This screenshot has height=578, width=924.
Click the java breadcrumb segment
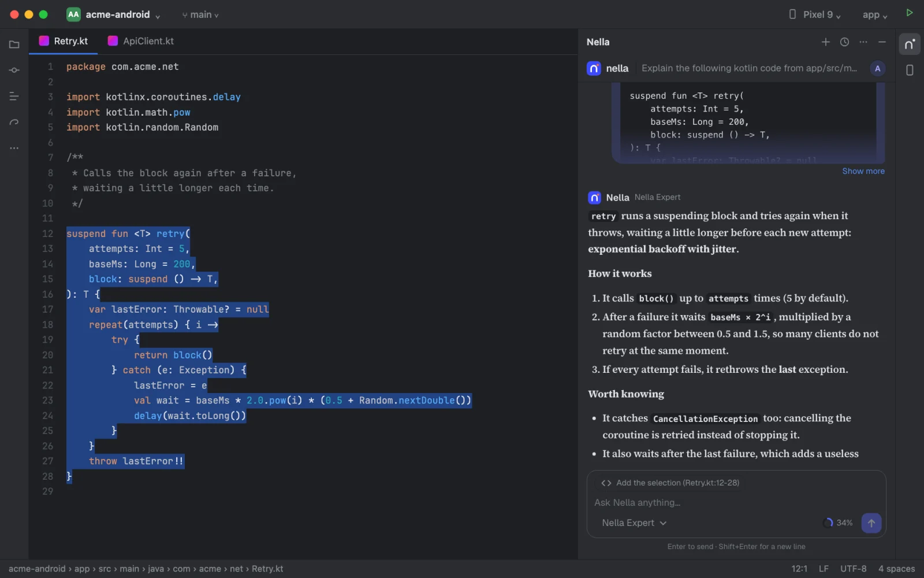click(156, 569)
